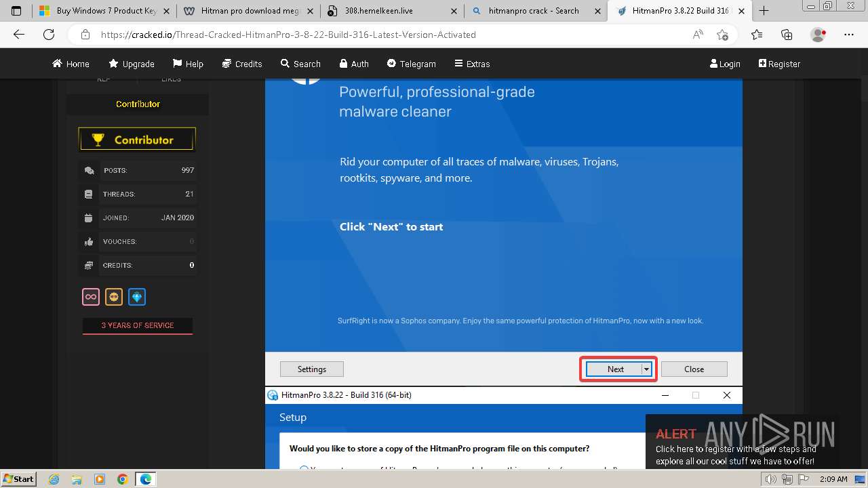The height and width of the screenshot is (488, 868).
Task: Open the HitmanPro welcome screenshot image
Action: pos(504,232)
